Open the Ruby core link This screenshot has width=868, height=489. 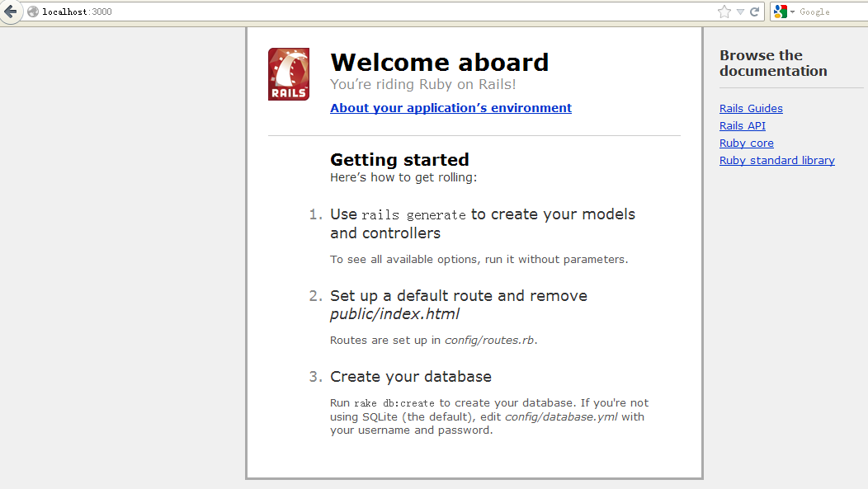tap(746, 143)
